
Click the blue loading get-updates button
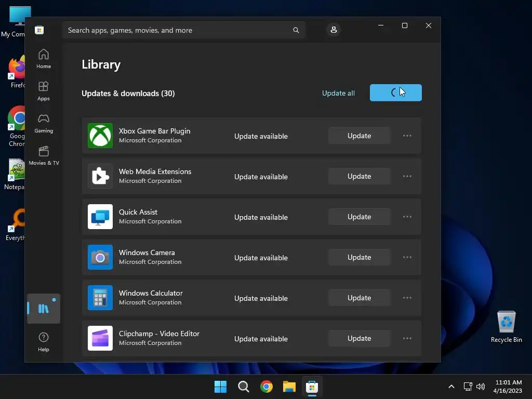[x=395, y=92]
